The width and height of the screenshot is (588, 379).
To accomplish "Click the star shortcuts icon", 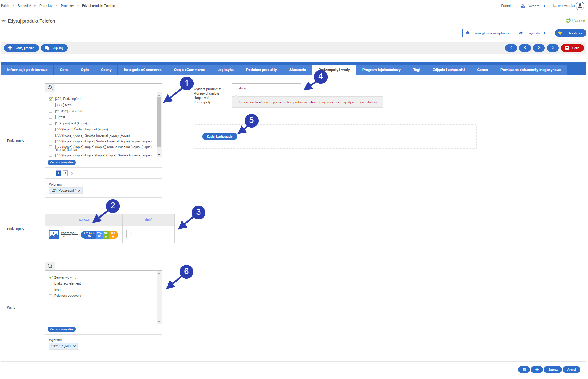I will pos(560,33).
